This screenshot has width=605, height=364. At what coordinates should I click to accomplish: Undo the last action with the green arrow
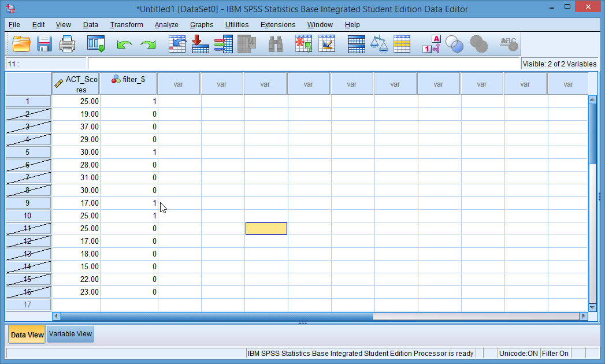click(x=124, y=44)
